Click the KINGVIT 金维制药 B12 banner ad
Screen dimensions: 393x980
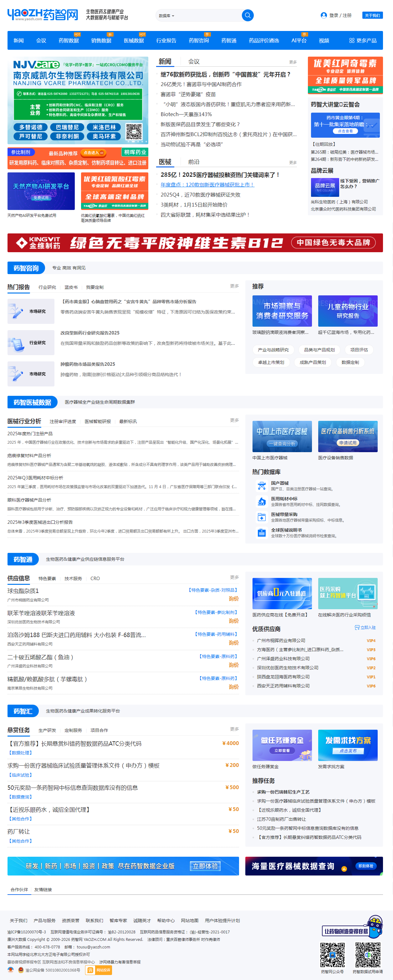coord(195,243)
